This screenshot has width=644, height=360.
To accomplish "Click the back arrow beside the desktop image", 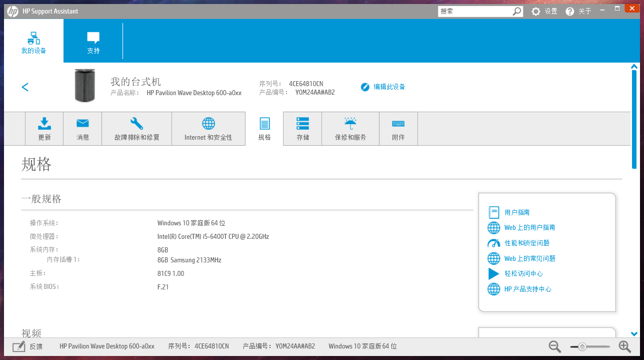I will (x=25, y=87).
